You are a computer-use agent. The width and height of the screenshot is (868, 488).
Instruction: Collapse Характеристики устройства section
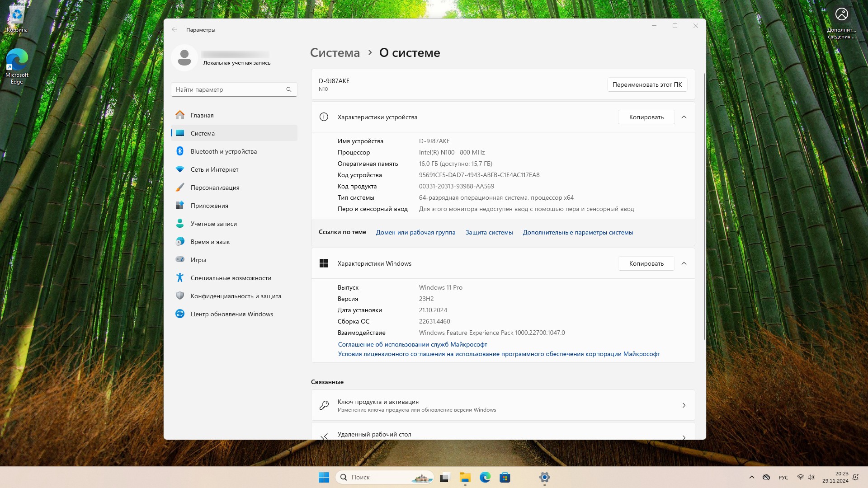(684, 117)
